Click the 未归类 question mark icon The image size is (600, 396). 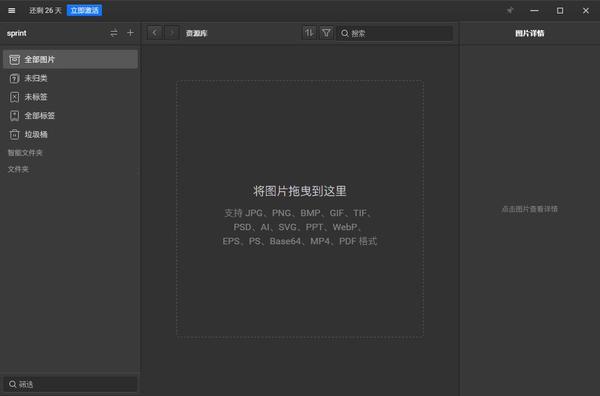pyautogui.click(x=15, y=78)
